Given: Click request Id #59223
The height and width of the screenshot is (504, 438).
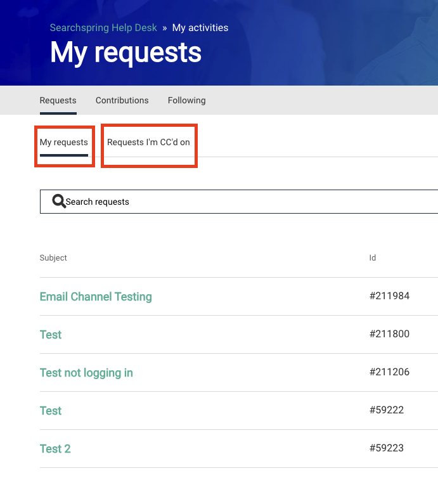Looking at the screenshot, I should (x=387, y=448).
